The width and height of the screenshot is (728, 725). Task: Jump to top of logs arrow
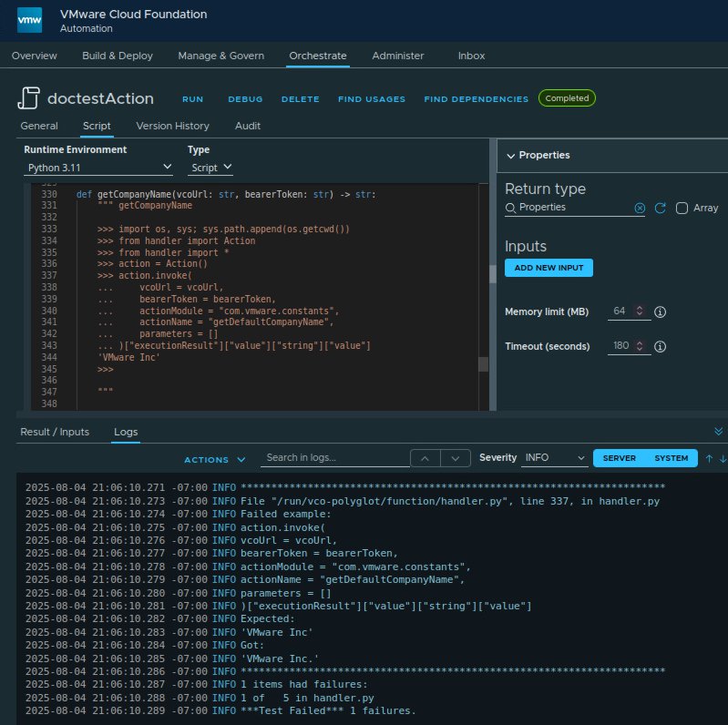(x=709, y=458)
